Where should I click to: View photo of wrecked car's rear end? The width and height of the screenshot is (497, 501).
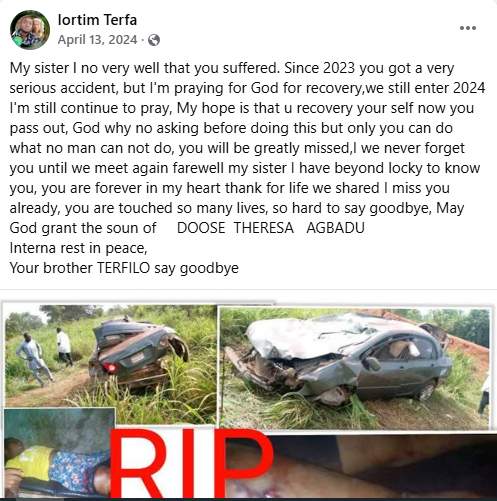[x=110, y=356]
